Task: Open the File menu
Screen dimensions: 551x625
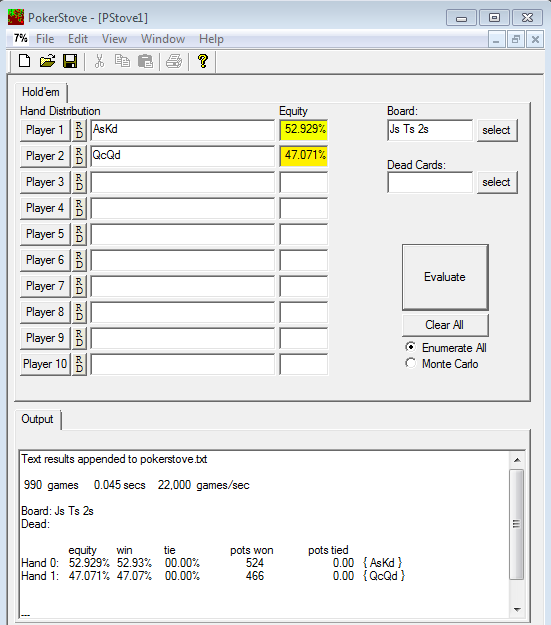Action: click(x=45, y=39)
